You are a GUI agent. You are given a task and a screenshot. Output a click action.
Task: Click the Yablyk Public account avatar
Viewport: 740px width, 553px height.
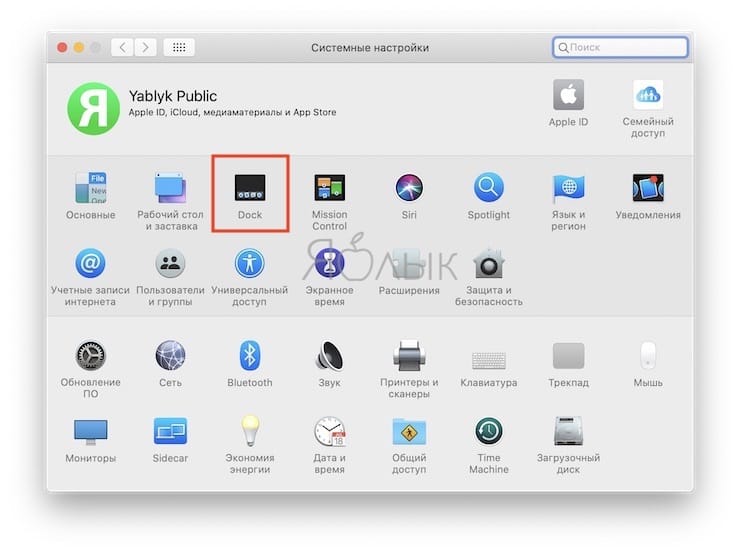click(x=93, y=109)
